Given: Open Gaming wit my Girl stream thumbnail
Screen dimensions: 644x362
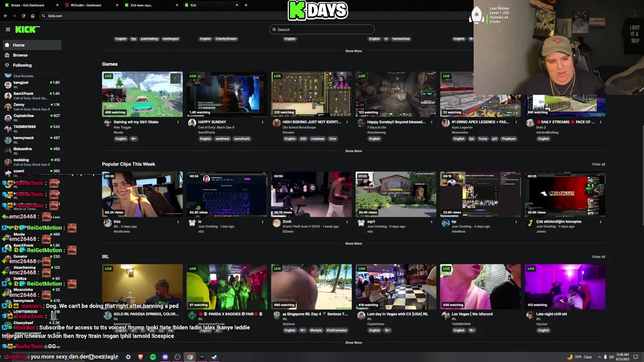Looking at the screenshot, I should coord(142,94).
